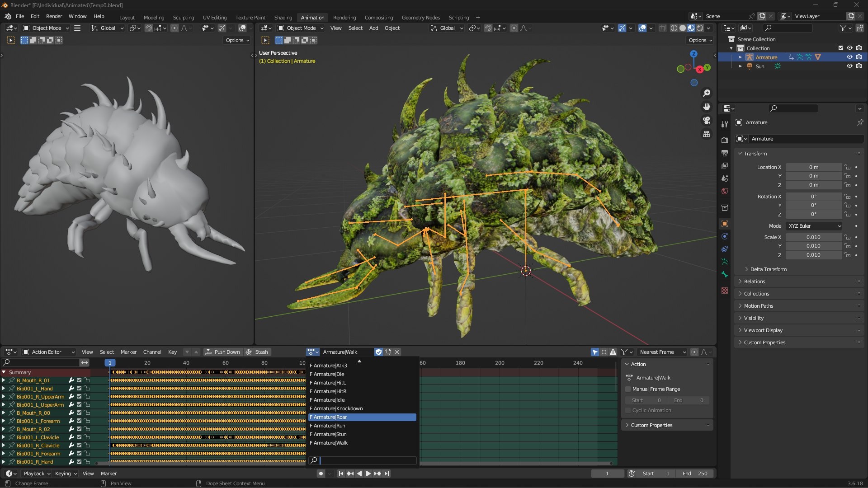Switch perspective/orthographic with grid icon
The width and height of the screenshot is (868, 488).
point(707,134)
